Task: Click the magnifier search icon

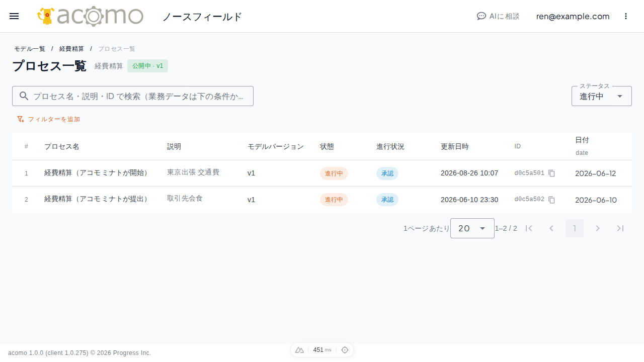Action: [x=24, y=96]
